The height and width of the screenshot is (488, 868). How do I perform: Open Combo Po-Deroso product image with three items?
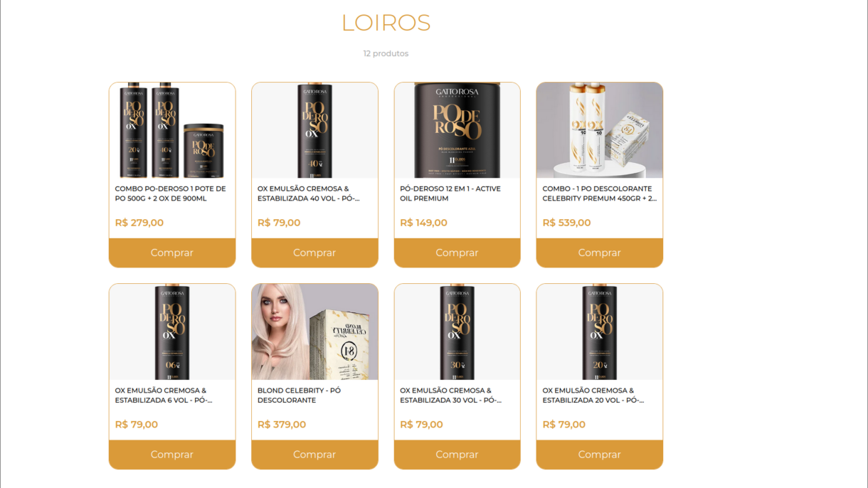click(172, 130)
